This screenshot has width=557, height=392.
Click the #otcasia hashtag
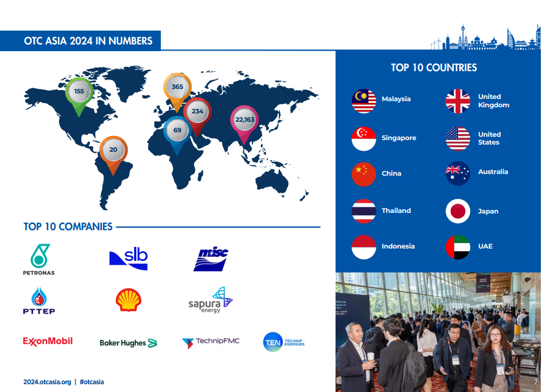click(92, 382)
